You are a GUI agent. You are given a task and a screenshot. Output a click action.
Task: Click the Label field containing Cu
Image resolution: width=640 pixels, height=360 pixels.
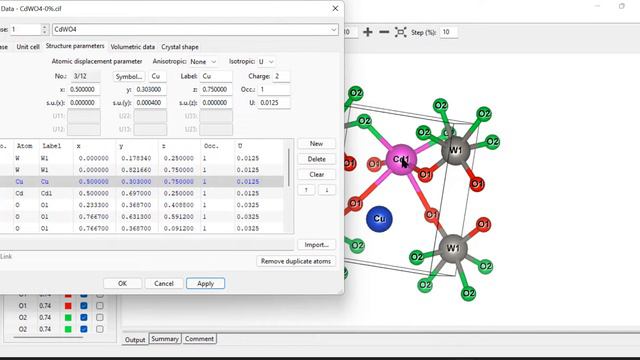pyautogui.click(x=216, y=76)
